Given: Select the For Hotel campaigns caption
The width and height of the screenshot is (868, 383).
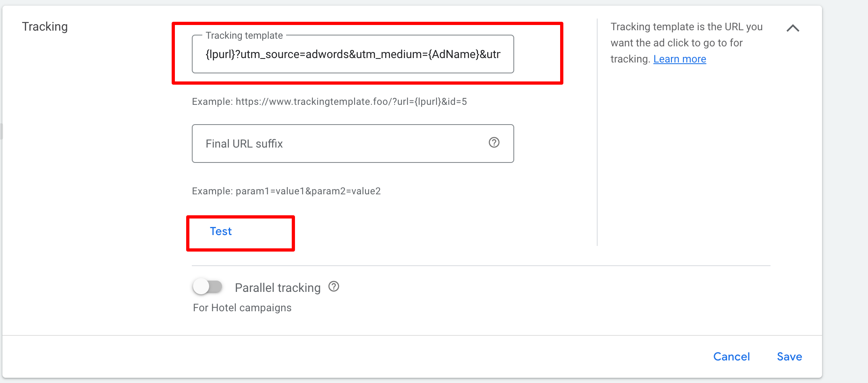Looking at the screenshot, I should coord(242,308).
